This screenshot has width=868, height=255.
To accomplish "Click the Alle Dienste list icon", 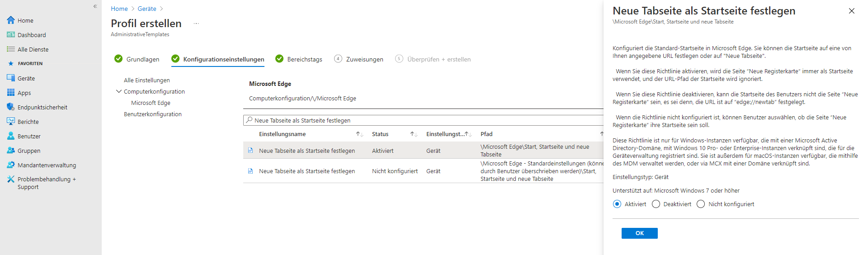I will click(11, 49).
